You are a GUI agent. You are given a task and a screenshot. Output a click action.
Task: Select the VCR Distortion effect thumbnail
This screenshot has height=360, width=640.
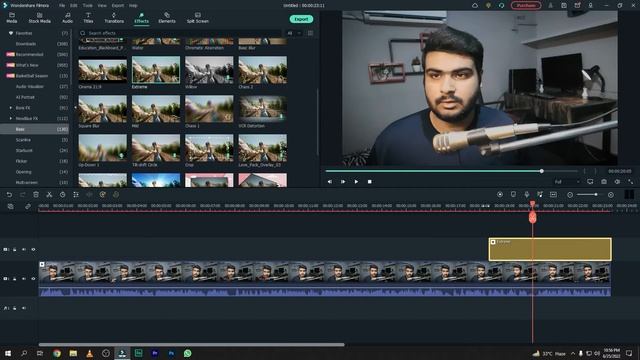click(262, 109)
